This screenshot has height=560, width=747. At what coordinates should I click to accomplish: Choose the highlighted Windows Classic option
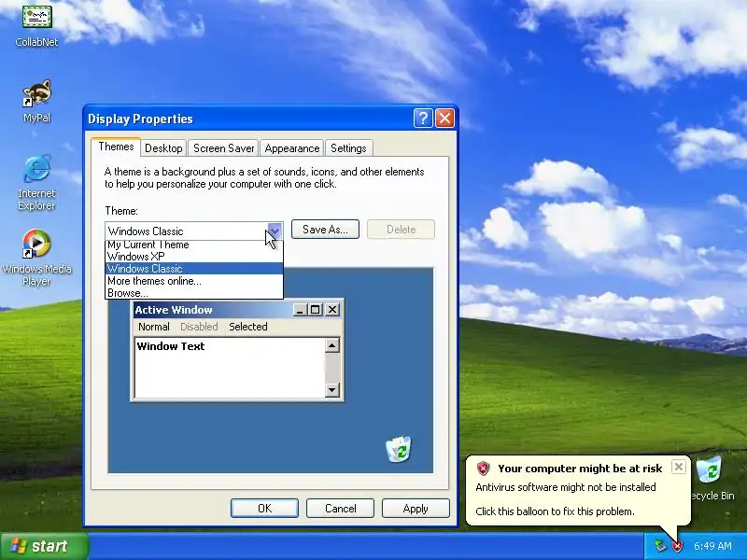tap(194, 269)
